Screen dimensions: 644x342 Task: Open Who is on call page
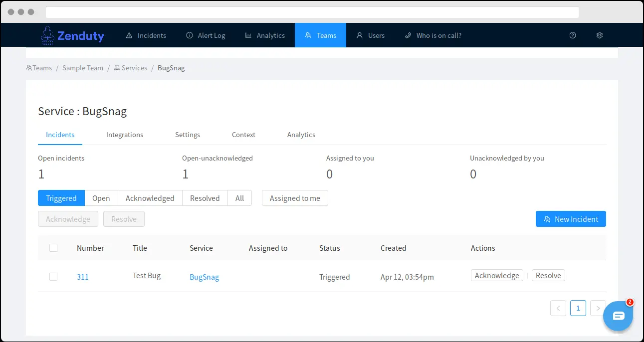tap(433, 35)
